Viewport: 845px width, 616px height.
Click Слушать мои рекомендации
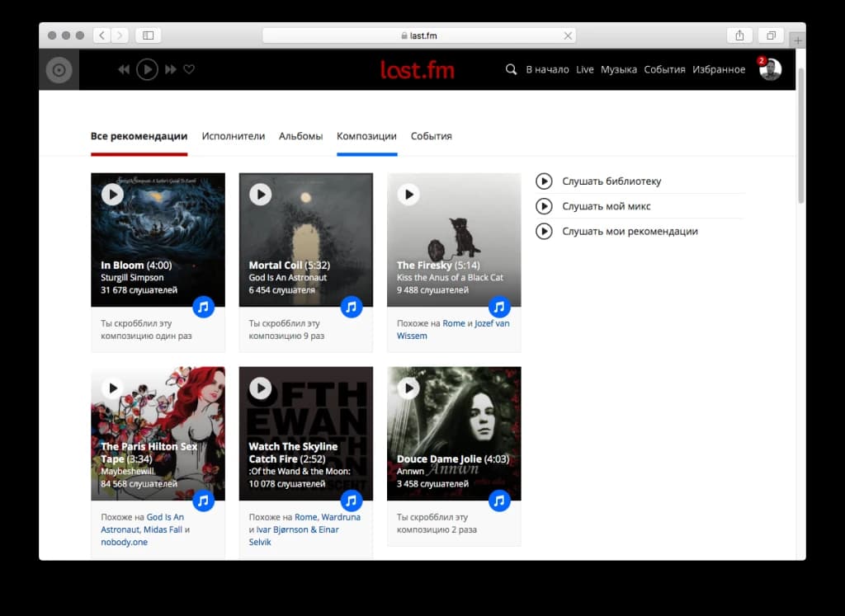click(x=629, y=232)
